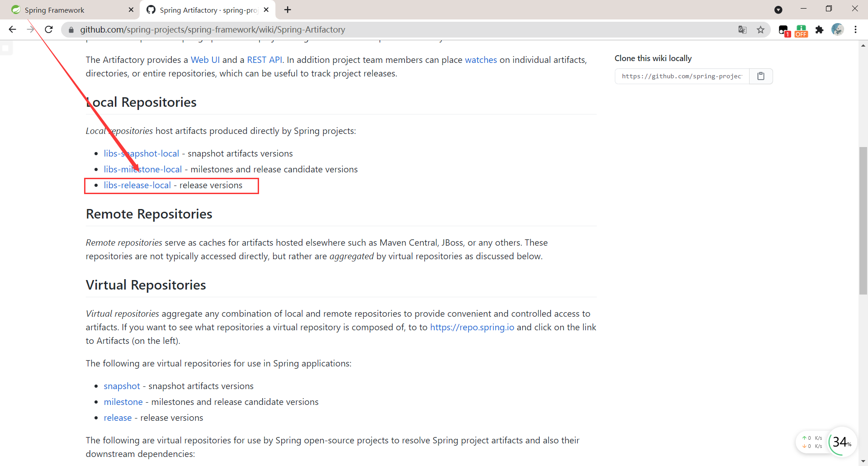Bookmark this page with the star
Screen dimensions: 868x466
(761, 29)
